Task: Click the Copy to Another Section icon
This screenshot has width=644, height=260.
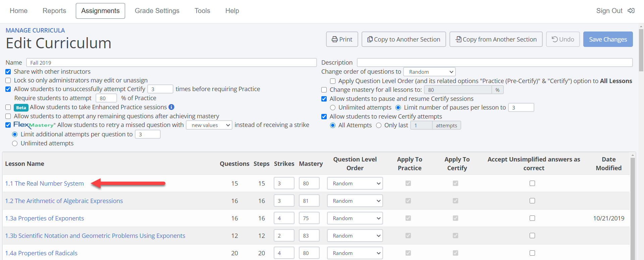Action: click(370, 40)
